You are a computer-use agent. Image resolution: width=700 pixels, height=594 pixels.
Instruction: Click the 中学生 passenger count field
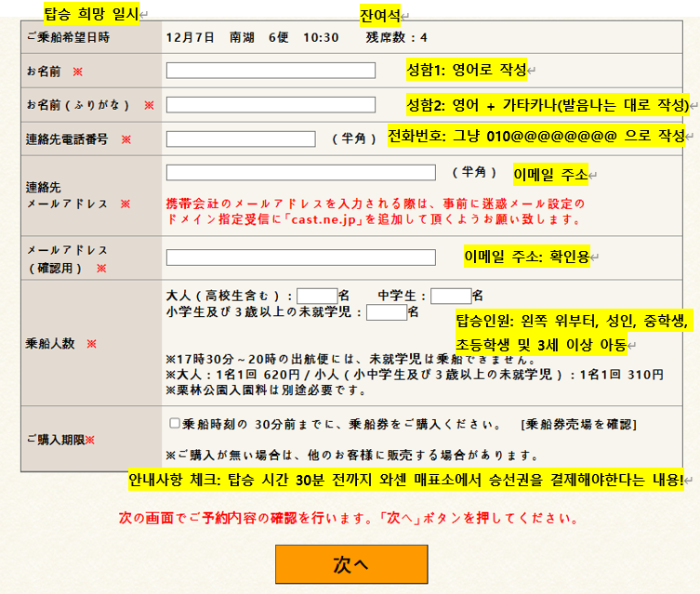pos(451,296)
